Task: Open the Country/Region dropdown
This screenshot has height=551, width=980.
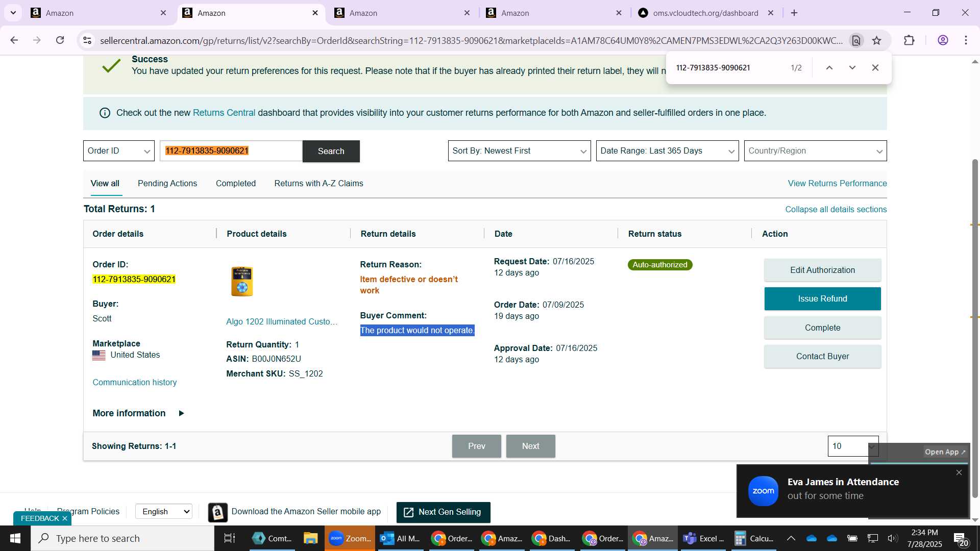Action: tap(815, 151)
